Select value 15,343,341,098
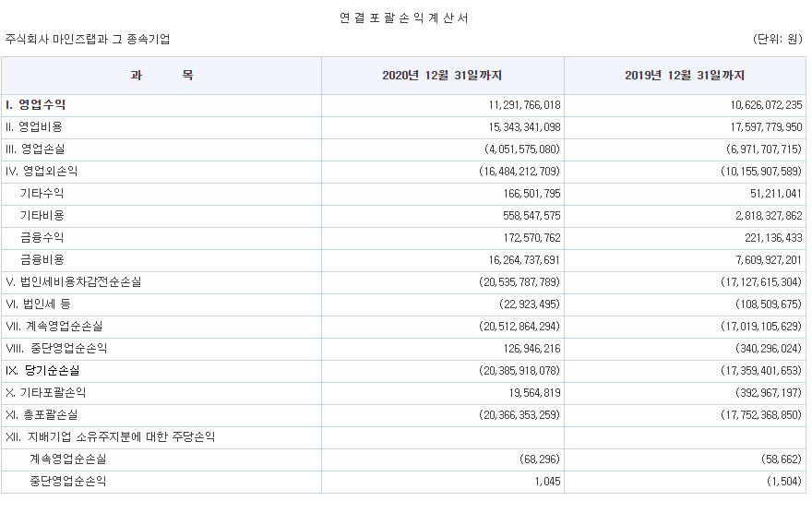The width and height of the screenshot is (812, 513). 525,127
